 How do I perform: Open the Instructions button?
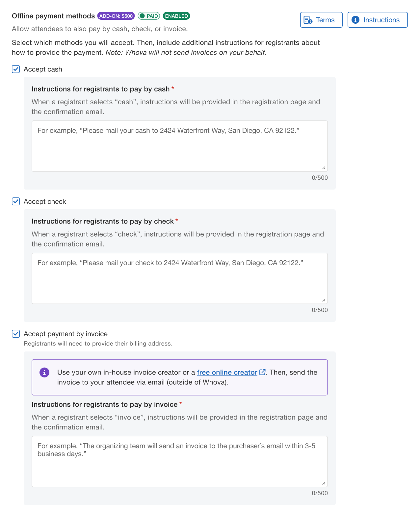378,20
